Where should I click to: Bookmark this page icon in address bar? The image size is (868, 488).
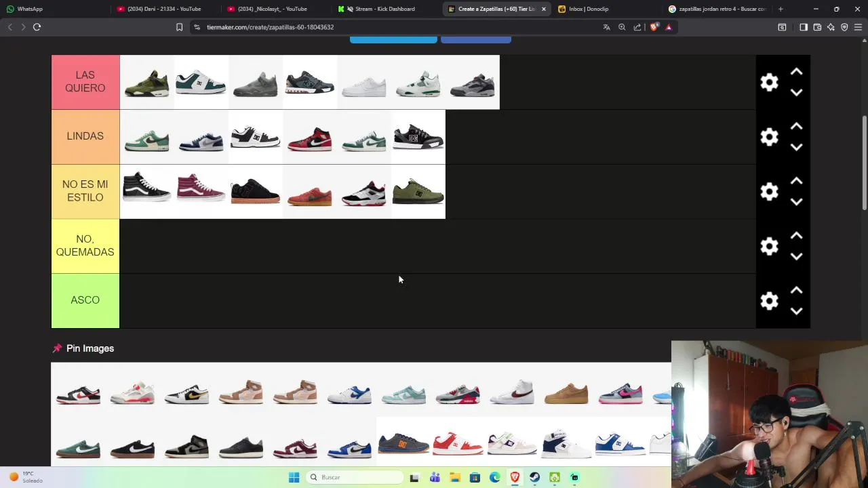pos(179,27)
